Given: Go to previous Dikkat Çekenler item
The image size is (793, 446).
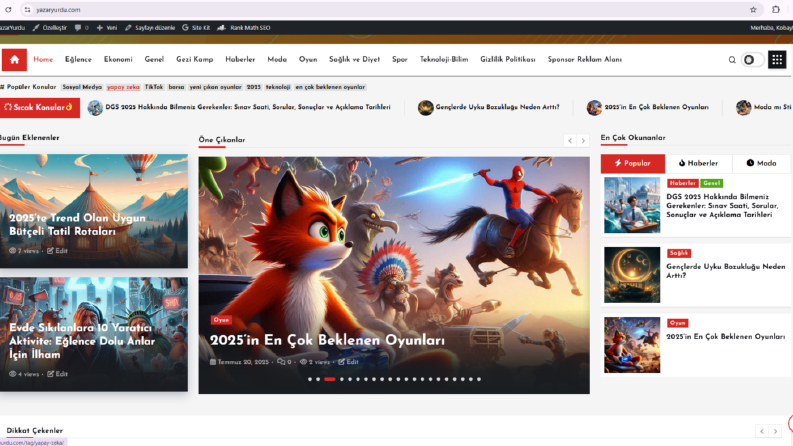Looking at the screenshot, I should 762,431.
